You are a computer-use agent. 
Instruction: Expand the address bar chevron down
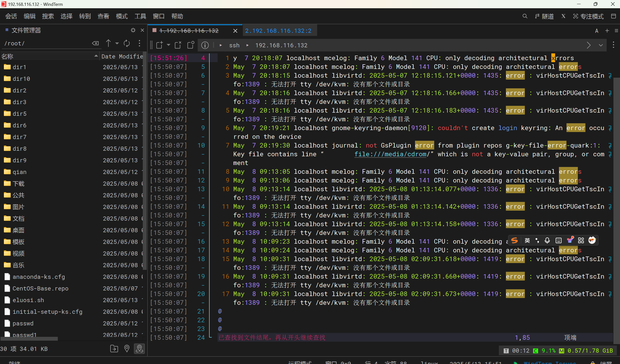601,45
